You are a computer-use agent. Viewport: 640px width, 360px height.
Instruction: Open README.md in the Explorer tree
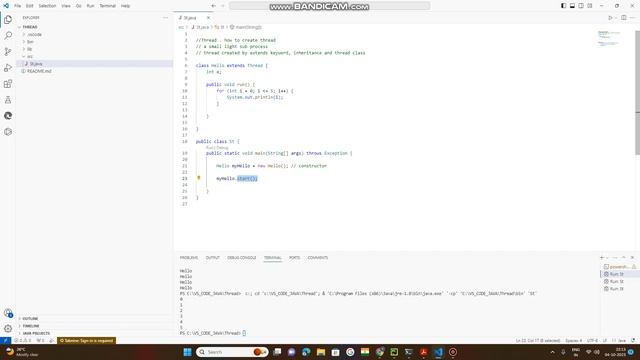tap(39, 71)
